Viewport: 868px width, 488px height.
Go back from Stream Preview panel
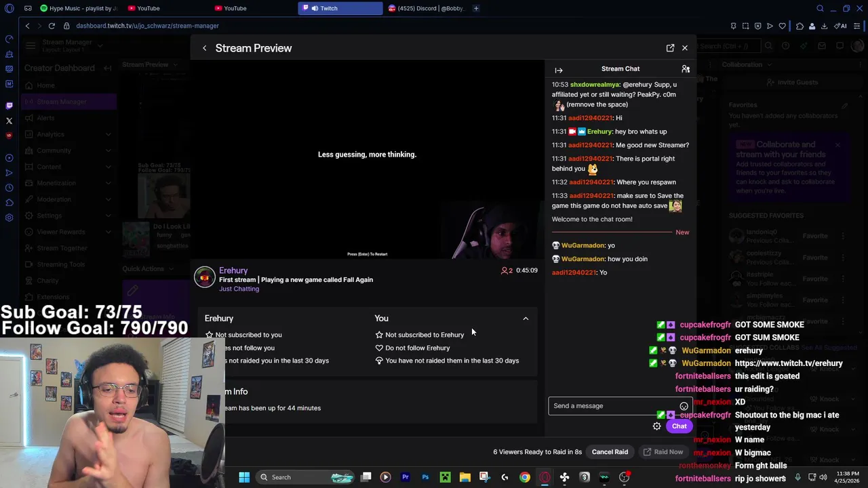tap(204, 48)
